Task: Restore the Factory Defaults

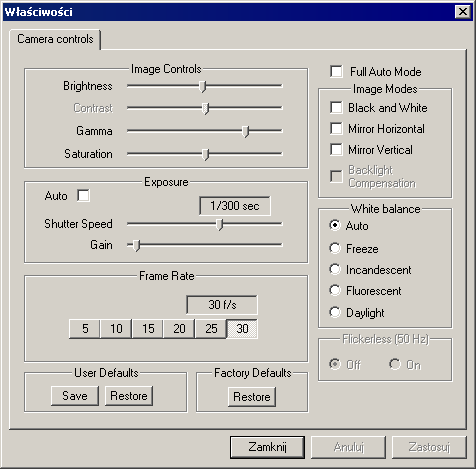Action: tap(252, 397)
